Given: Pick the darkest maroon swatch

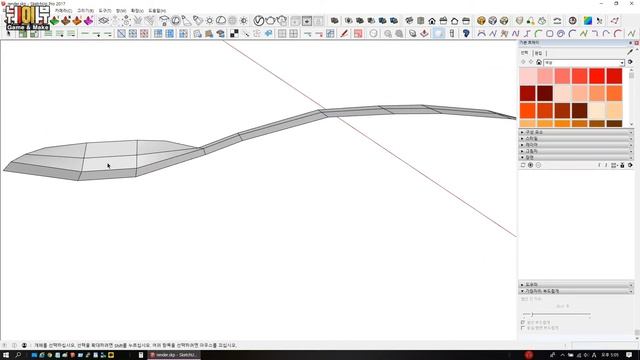Looking at the screenshot, I should (x=545, y=93).
